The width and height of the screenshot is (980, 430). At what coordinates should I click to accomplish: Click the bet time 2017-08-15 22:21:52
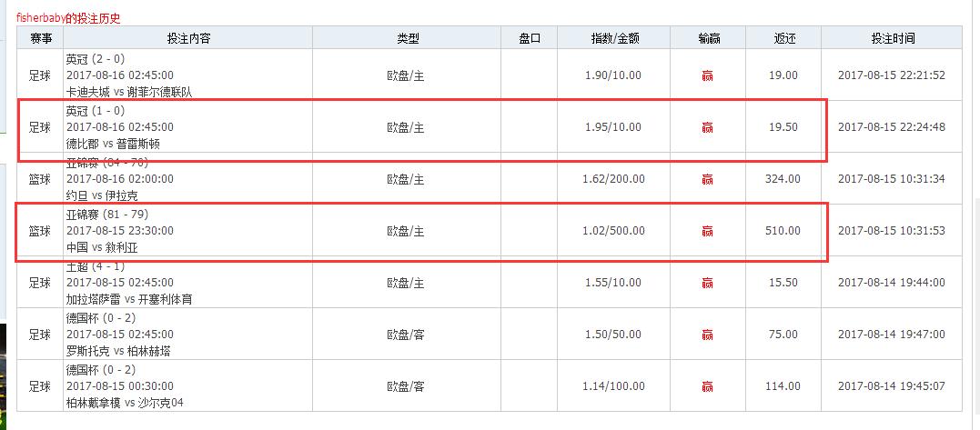(891, 75)
